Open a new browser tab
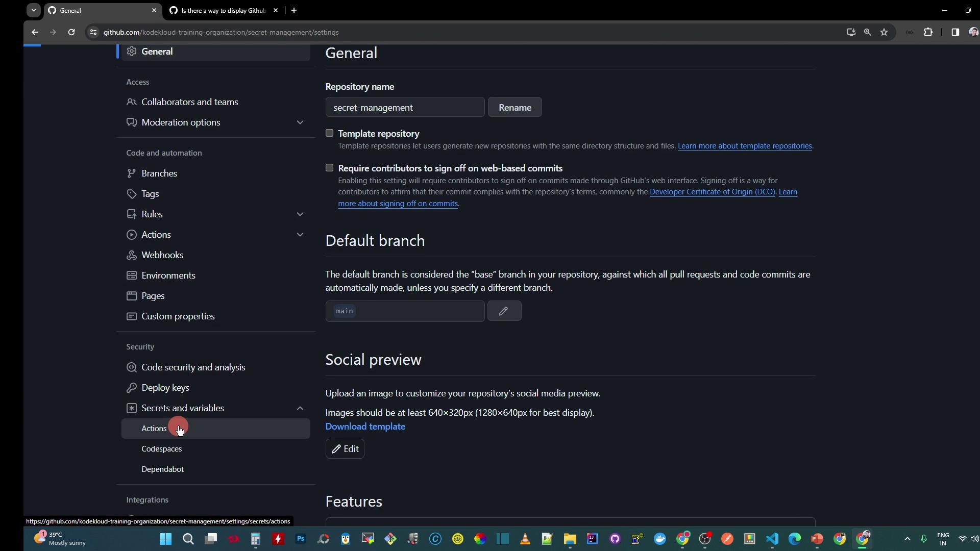This screenshot has height=551, width=980. point(294,10)
